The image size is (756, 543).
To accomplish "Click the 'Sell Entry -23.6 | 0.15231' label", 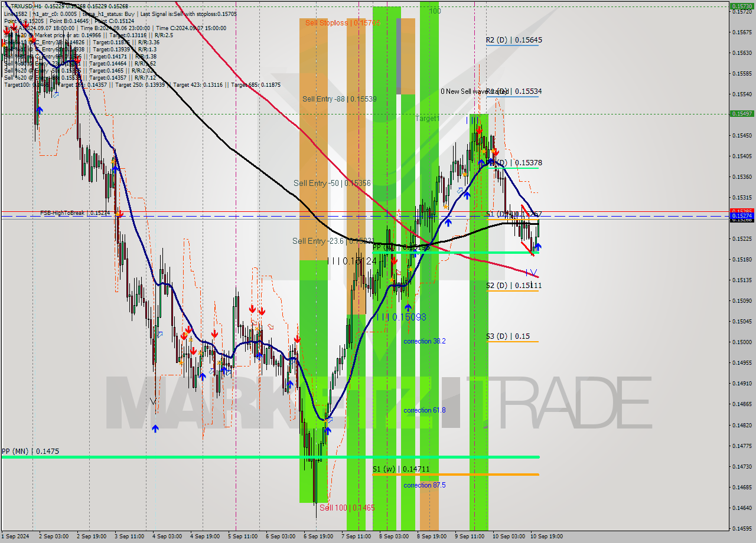I will click(335, 241).
